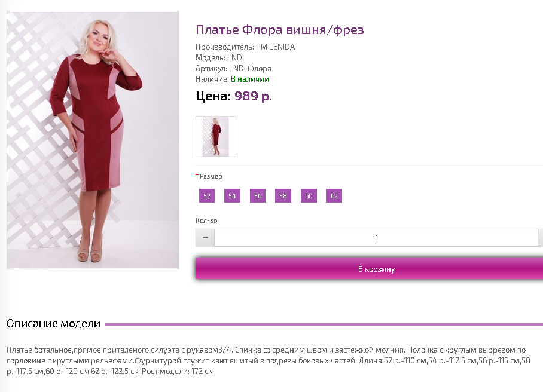Pick size 56
The image size is (543, 392).
click(x=258, y=196)
